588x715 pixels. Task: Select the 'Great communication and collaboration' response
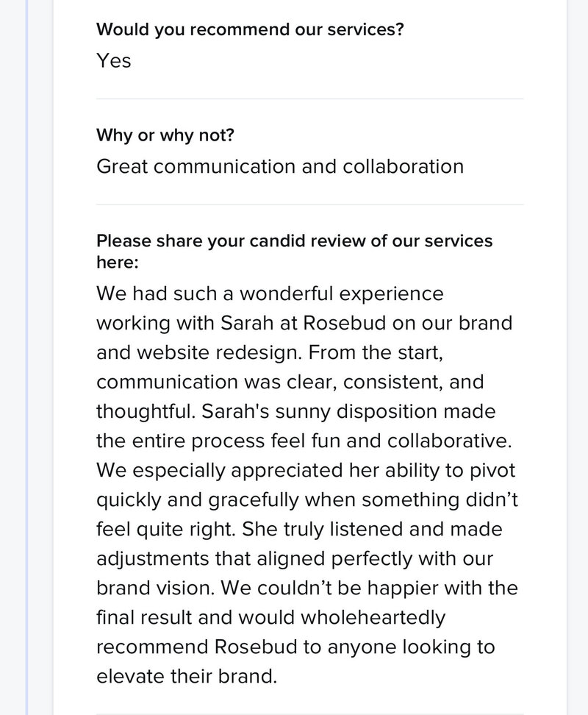coord(280,166)
